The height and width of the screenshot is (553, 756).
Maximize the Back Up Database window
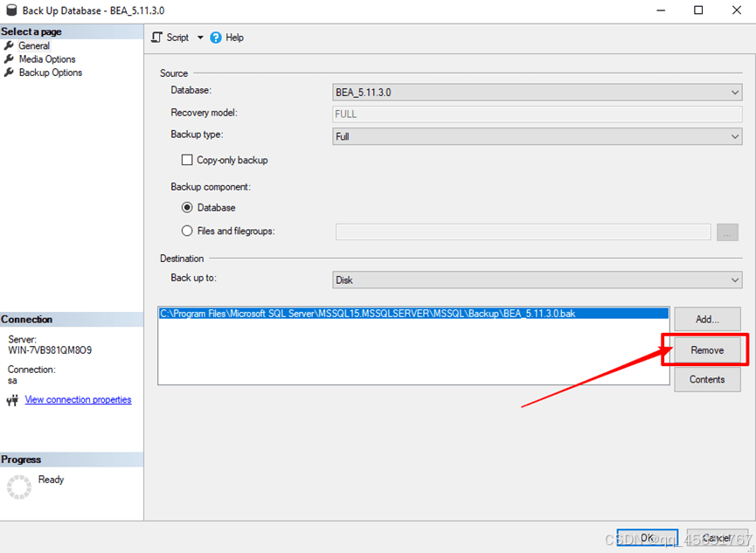coord(698,10)
